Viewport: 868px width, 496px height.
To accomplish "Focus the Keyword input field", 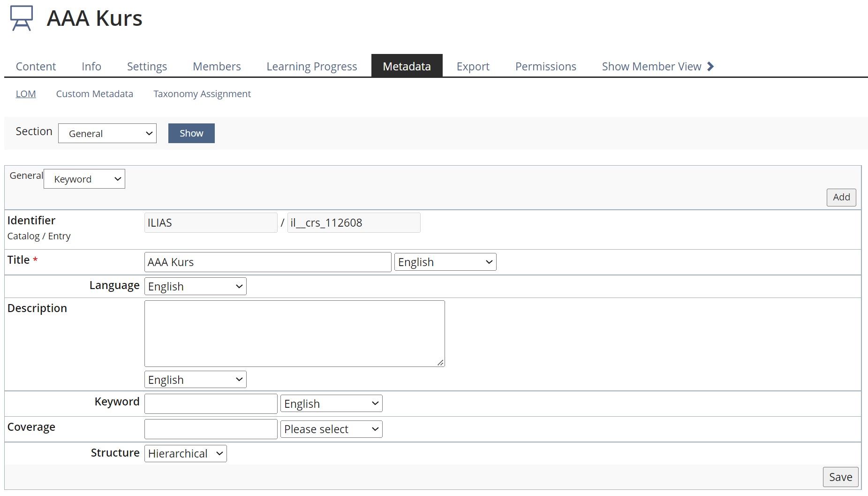I will click(x=211, y=404).
